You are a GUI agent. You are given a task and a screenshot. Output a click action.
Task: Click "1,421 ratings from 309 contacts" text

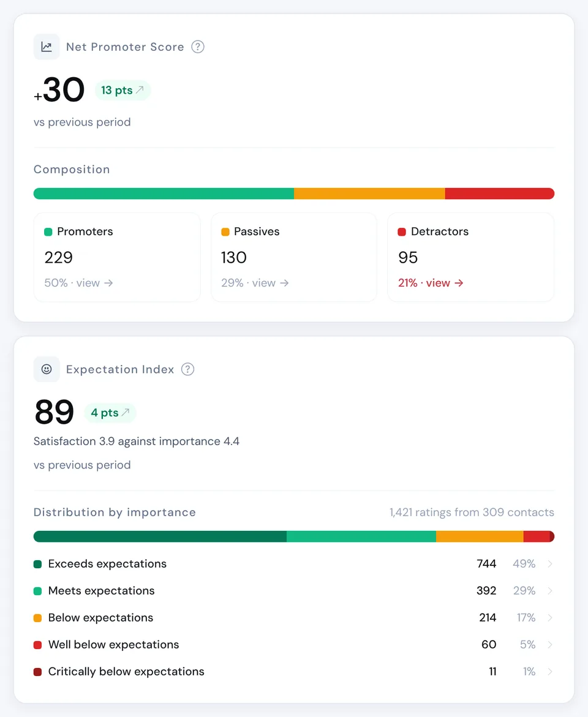pos(472,512)
